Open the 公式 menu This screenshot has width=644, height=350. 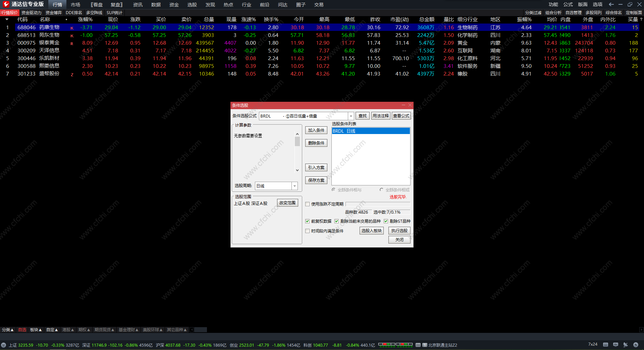click(x=568, y=4)
